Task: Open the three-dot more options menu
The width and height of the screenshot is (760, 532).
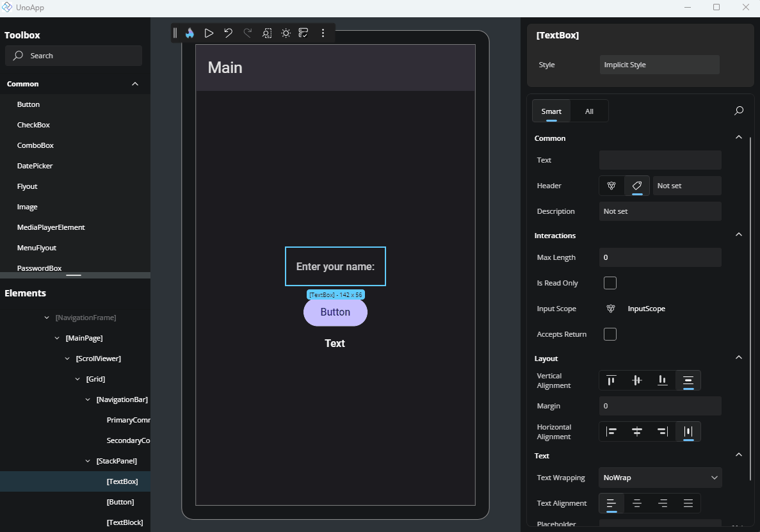Action: (x=323, y=33)
